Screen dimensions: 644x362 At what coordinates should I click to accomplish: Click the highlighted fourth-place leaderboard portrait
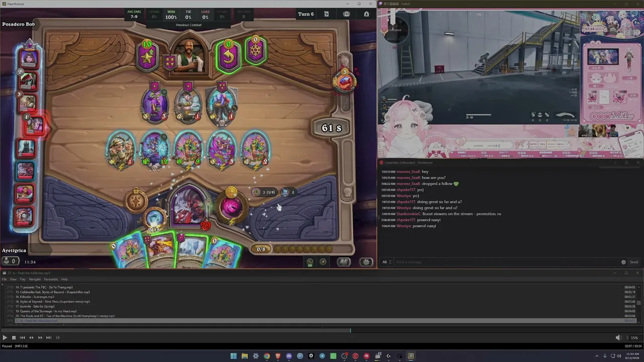pos(35,125)
